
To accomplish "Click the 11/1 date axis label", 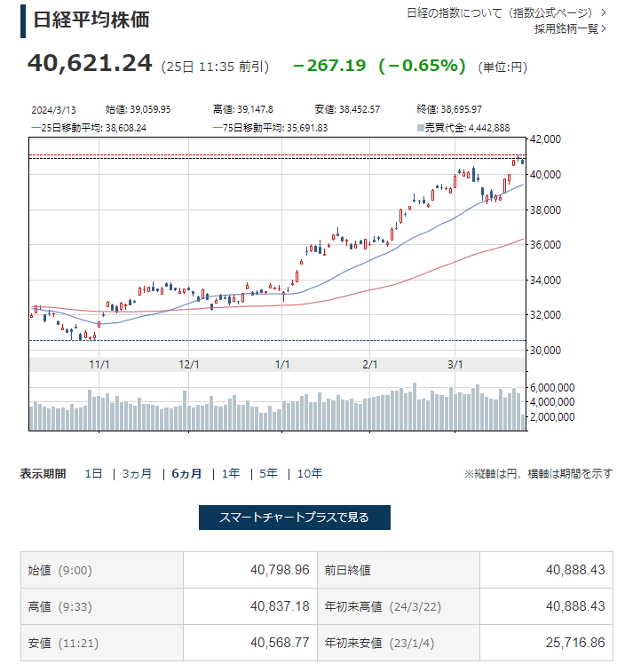I will click(x=99, y=365).
